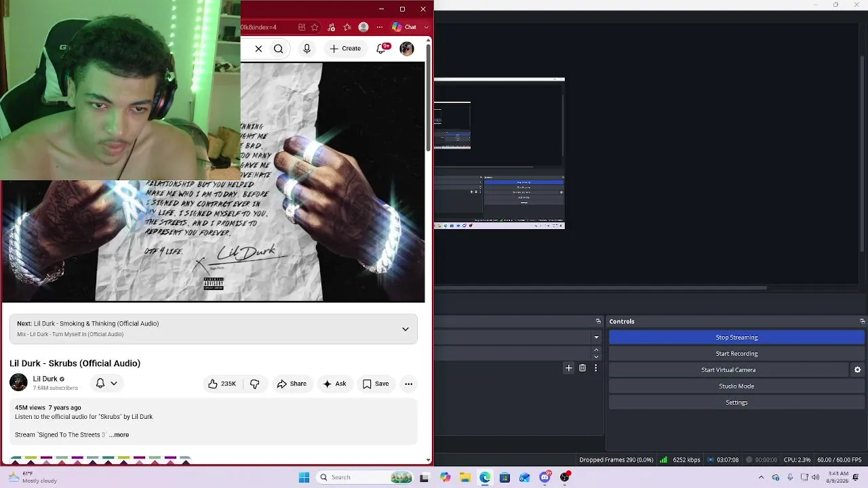This screenshot has height=488, width=868.
Task: Click the '45M views 7 years ago' text
Action: [48, 407]
